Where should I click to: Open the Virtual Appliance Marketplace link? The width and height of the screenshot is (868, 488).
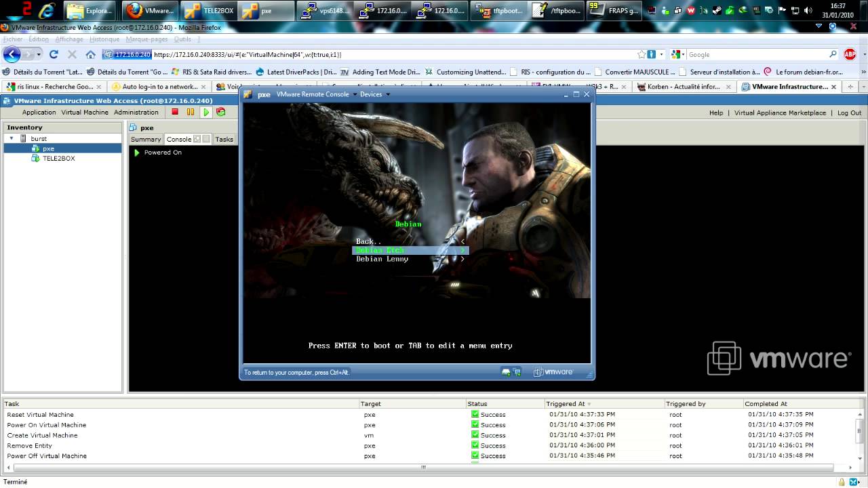(780, 113)
